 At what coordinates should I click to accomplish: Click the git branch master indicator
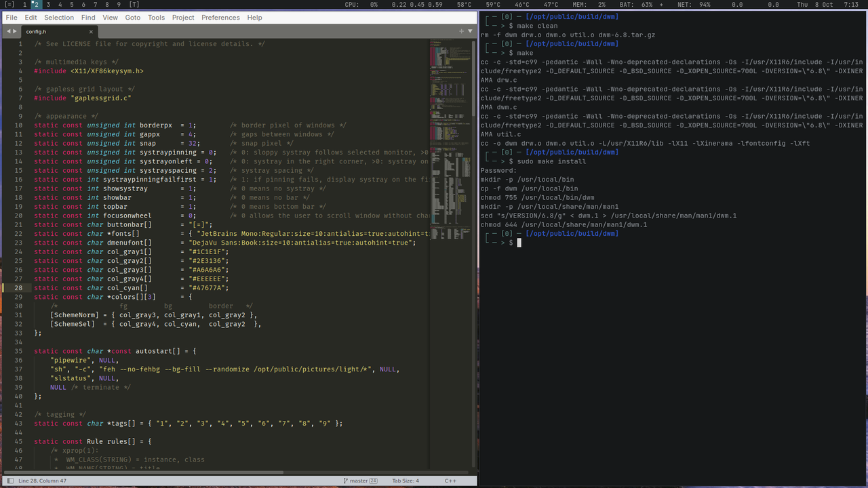coord(355,481)
